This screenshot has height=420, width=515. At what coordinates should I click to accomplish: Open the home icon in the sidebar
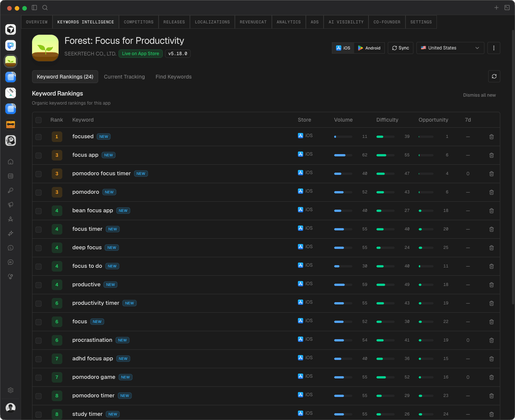pos(11,162)
